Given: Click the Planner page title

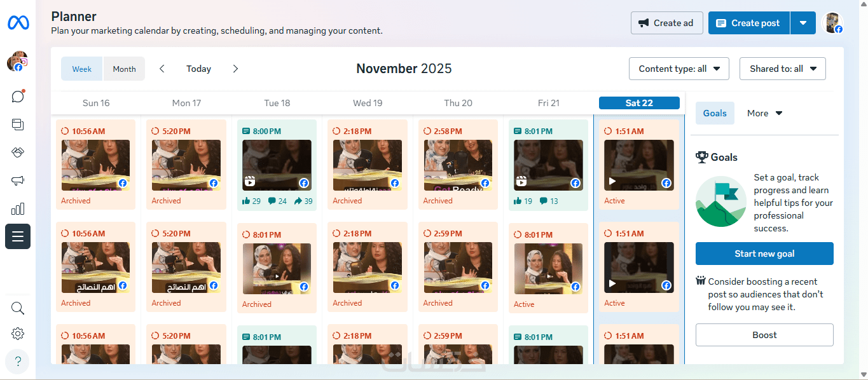Looking at the screenshot, I should pos(74,17).
